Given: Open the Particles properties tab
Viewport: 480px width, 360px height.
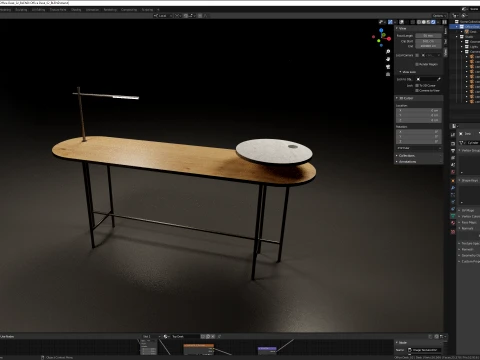Looking at the screenshot, I should click(453, 195).
